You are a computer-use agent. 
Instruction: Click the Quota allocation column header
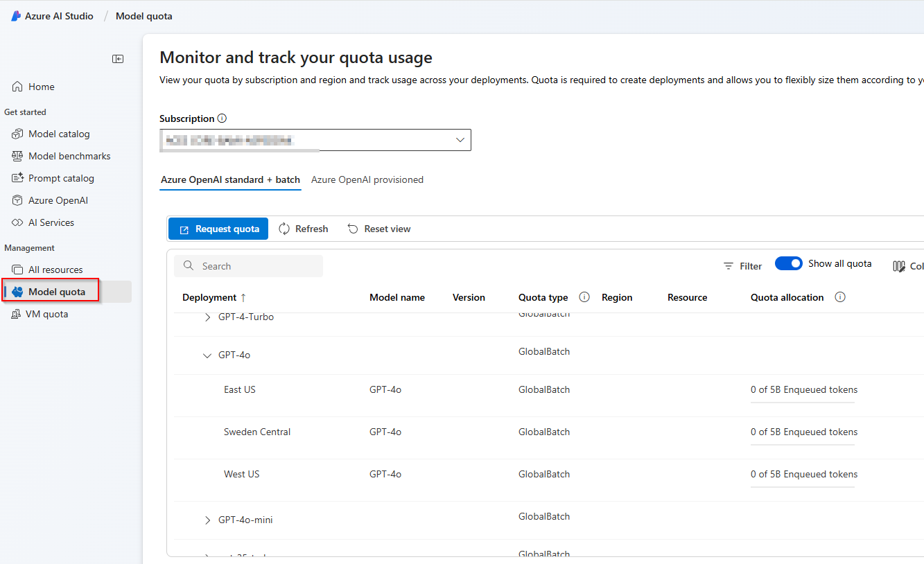pyautogui.click(x=787, y=297)
